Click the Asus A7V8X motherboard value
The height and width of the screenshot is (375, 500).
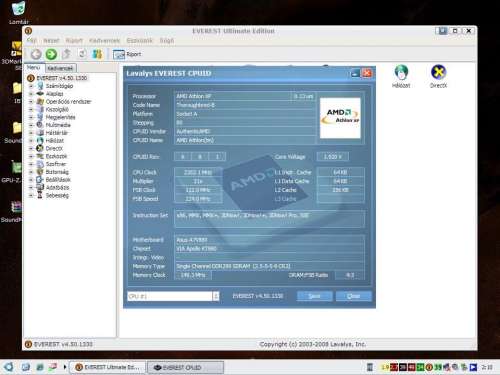(192, 240)
